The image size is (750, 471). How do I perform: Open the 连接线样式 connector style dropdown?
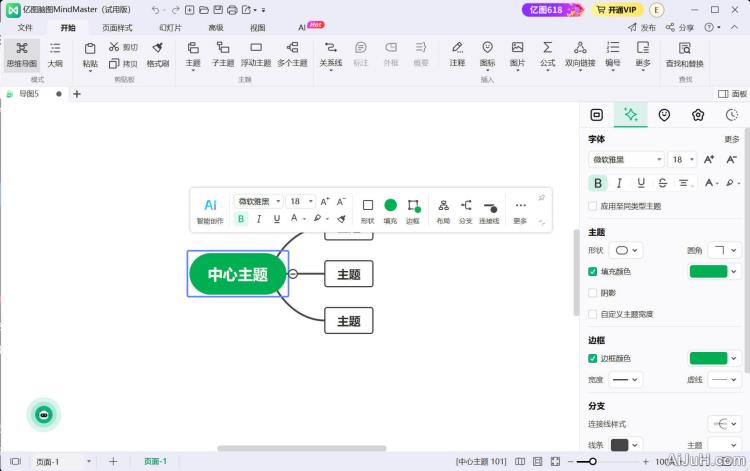725,424
